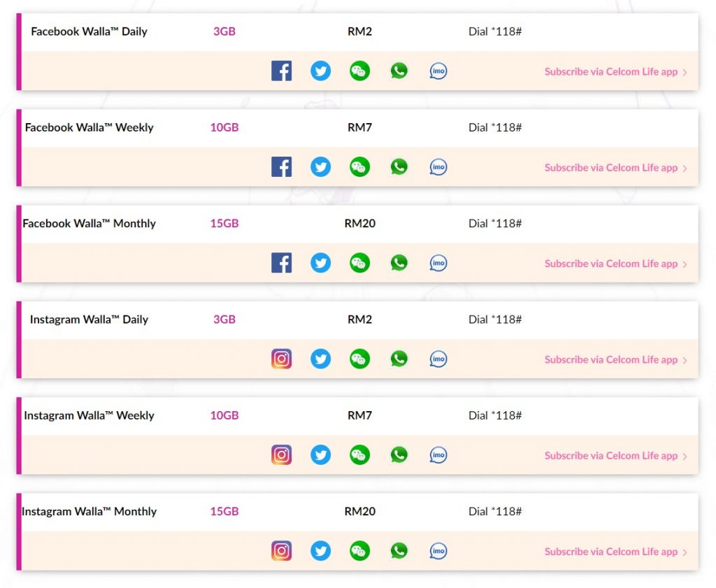Screen dimensions: 716x588
Task: Click WhatsApp icon in Facebook Walla Monthly row
Action: [399, 263]
